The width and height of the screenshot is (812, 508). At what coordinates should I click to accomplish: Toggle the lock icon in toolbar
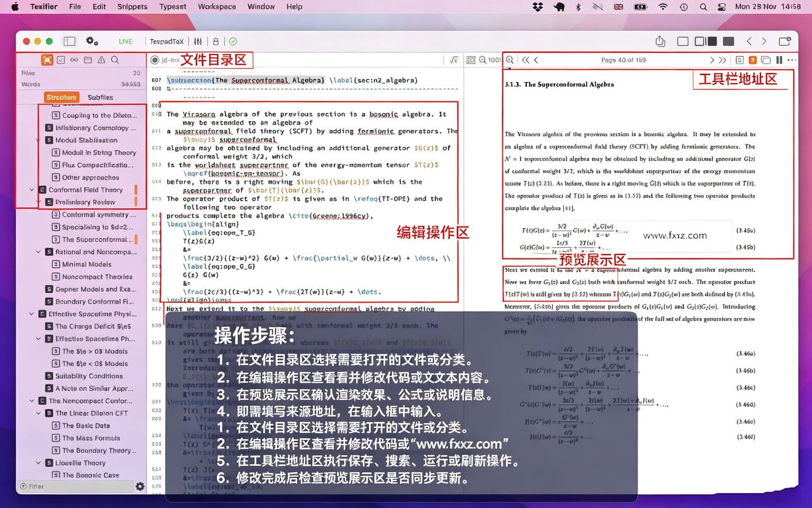tap(216, 42)
